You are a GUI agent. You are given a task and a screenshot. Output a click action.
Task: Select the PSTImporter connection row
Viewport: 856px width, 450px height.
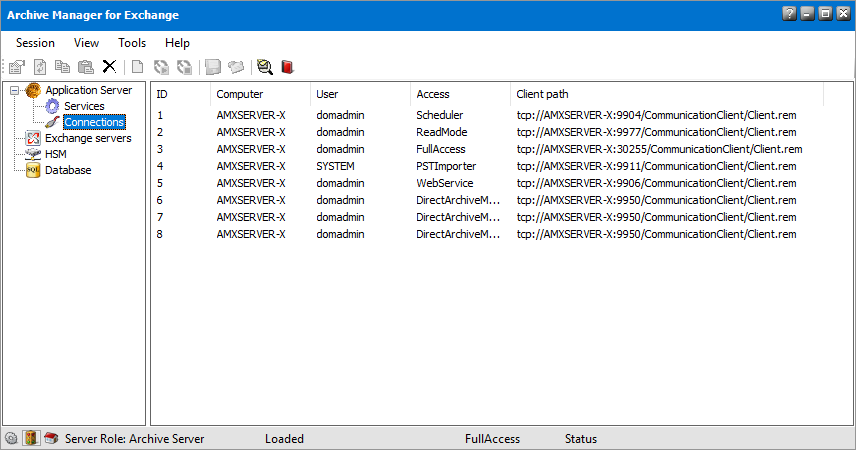pos(487,166)
